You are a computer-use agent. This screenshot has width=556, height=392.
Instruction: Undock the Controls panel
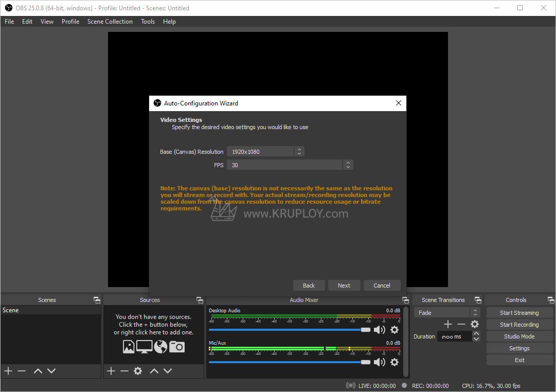tap(551, 300)
